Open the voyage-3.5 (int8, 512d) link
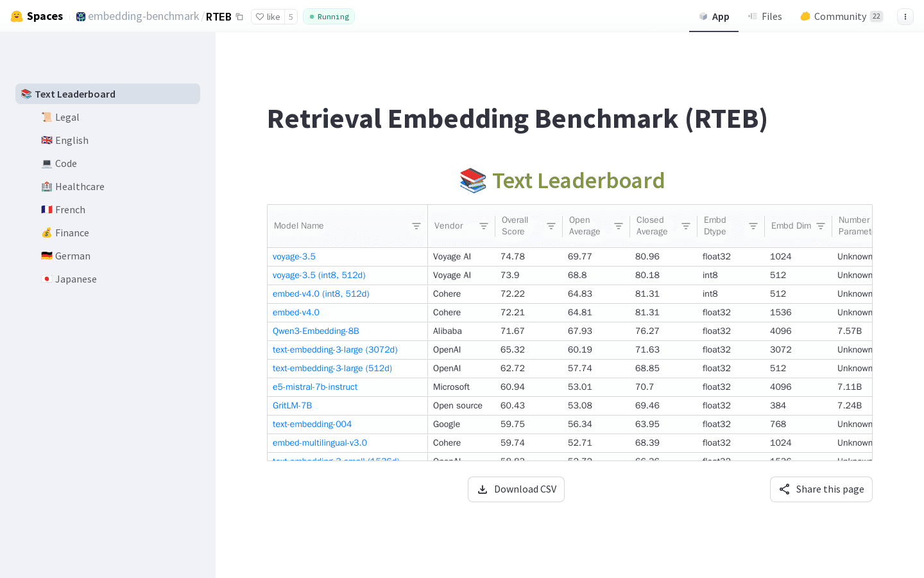 319,275
